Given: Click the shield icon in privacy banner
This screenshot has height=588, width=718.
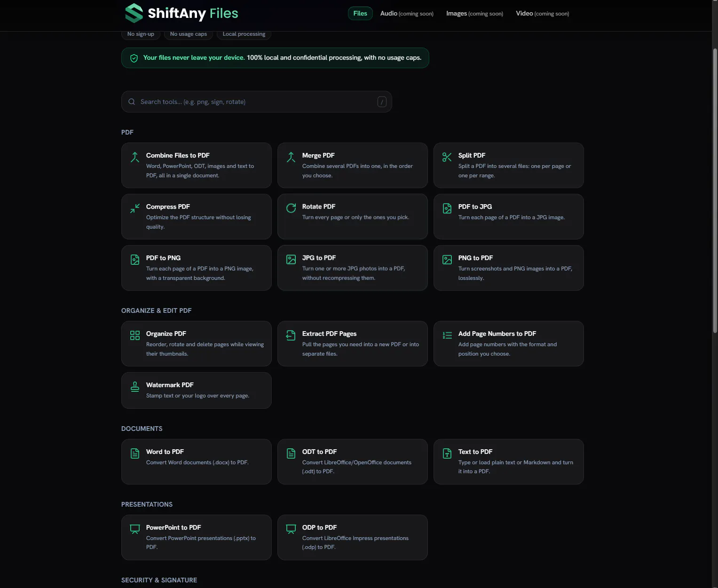Looking at the screenshot, I should point(134,58).
